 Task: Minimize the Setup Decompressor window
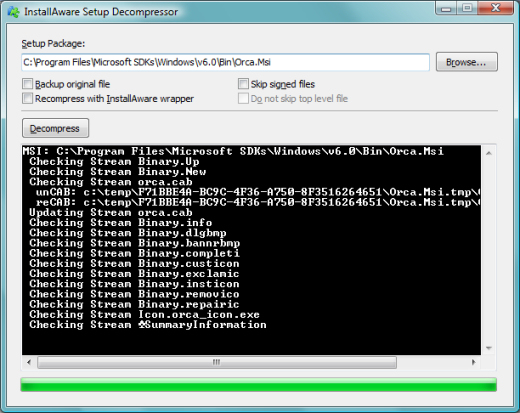(x=446, y=8)
